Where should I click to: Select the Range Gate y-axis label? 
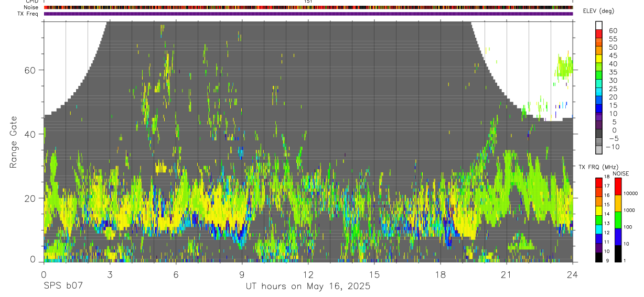tap(14, 142)
